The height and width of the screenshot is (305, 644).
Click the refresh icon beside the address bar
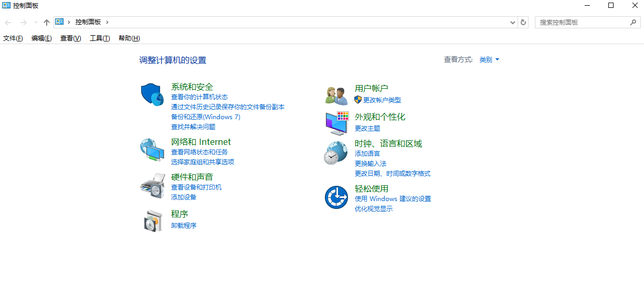coord(523,22)
